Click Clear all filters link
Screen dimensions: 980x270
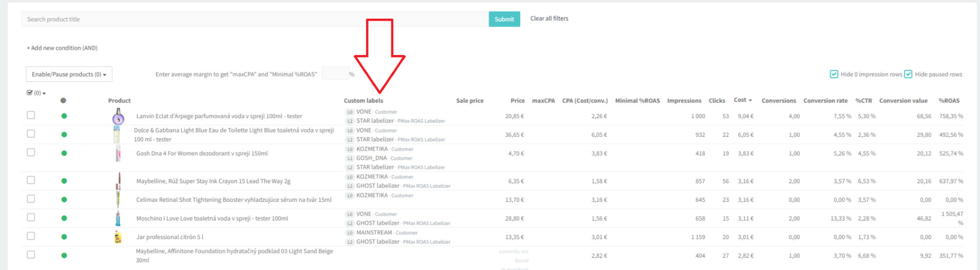click(549, 19)
